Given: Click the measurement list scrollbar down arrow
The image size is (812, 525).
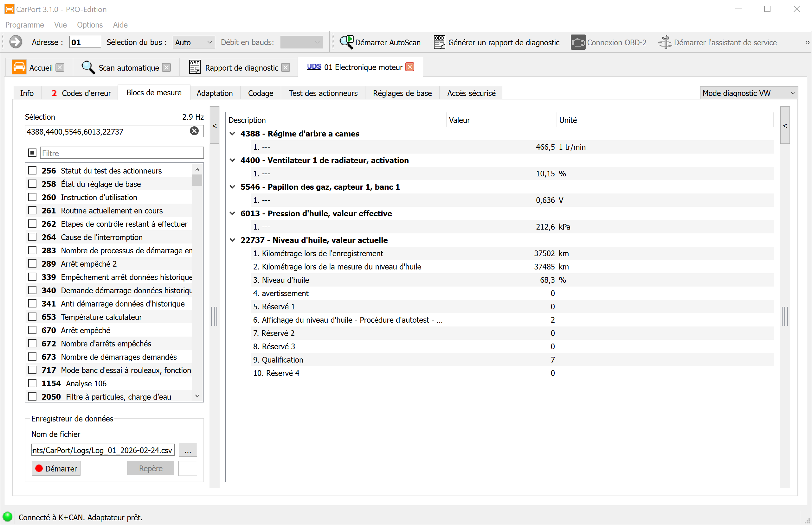Looking at the screenshot, I should coord(197,396).
